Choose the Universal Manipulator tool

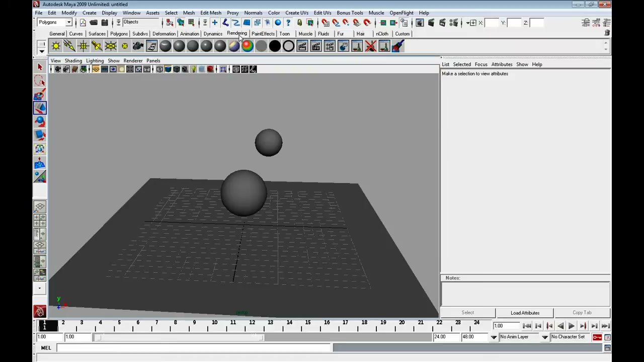(x=40, y=148)
